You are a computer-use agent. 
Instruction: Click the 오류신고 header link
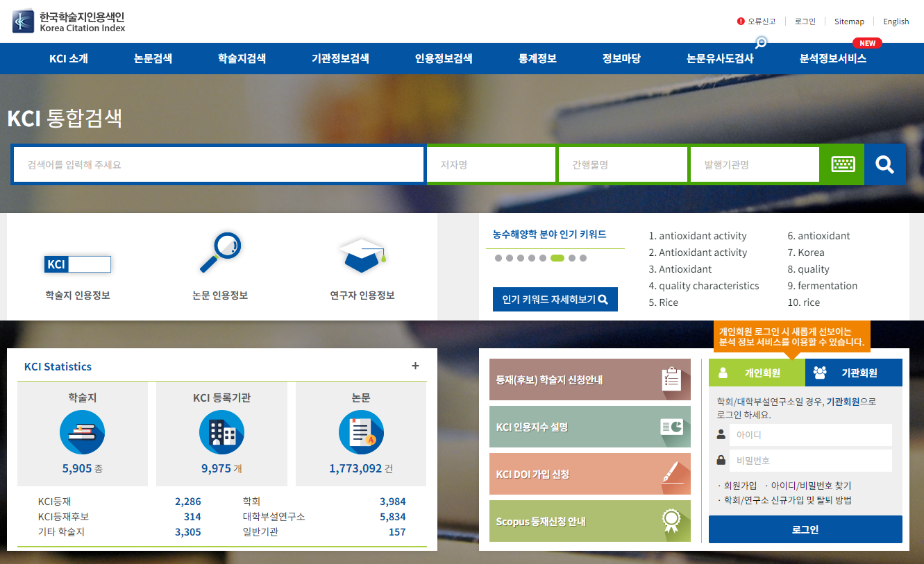click(762, 22)
